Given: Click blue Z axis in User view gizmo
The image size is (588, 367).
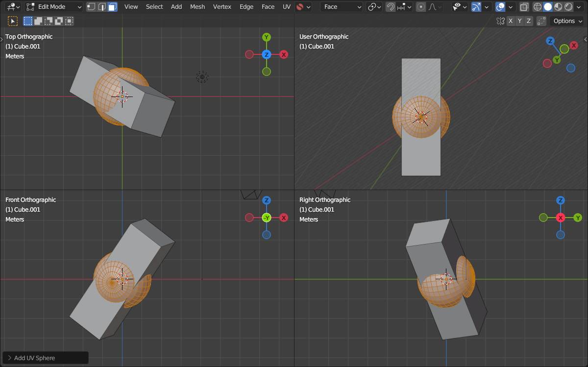Looking at the screenshot, I should pos(550,41).
